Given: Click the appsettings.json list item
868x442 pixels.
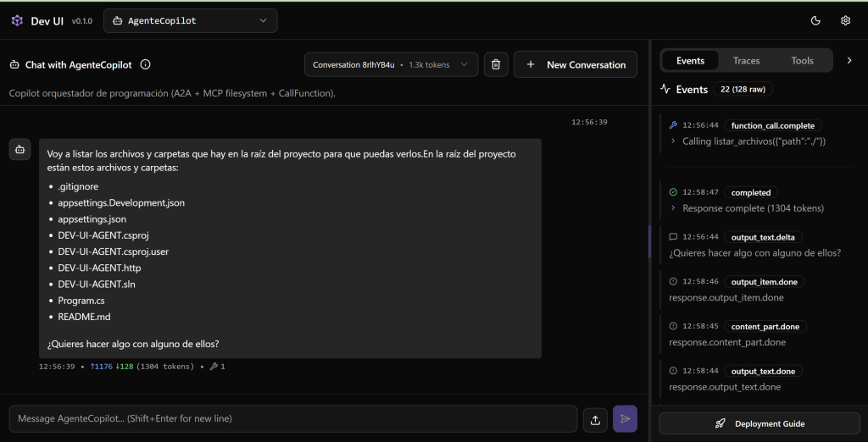Looking at the screenshot, I should tap(92, 219).
